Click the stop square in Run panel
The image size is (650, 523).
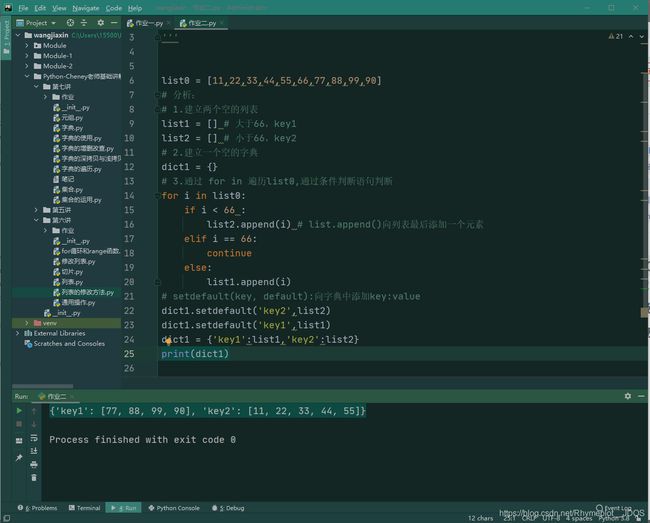[x=19, y=424]
